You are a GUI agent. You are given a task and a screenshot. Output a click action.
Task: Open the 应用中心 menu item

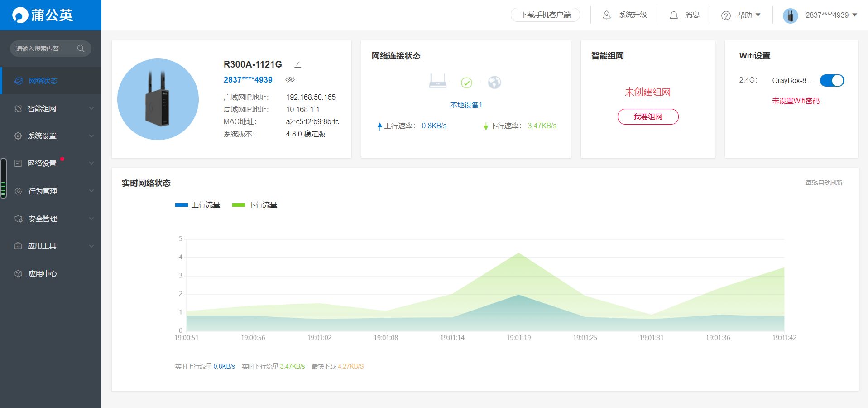click(51, 273)
